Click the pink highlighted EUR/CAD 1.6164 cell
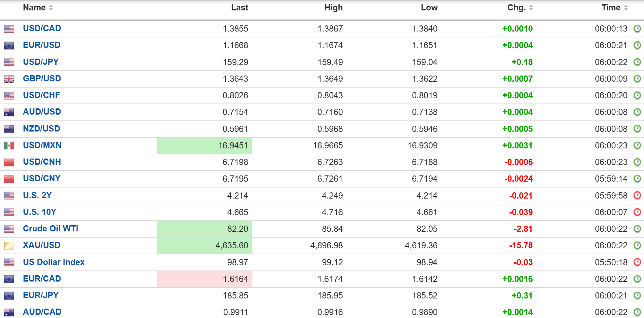The image size is (644, 318). point(204,279)
